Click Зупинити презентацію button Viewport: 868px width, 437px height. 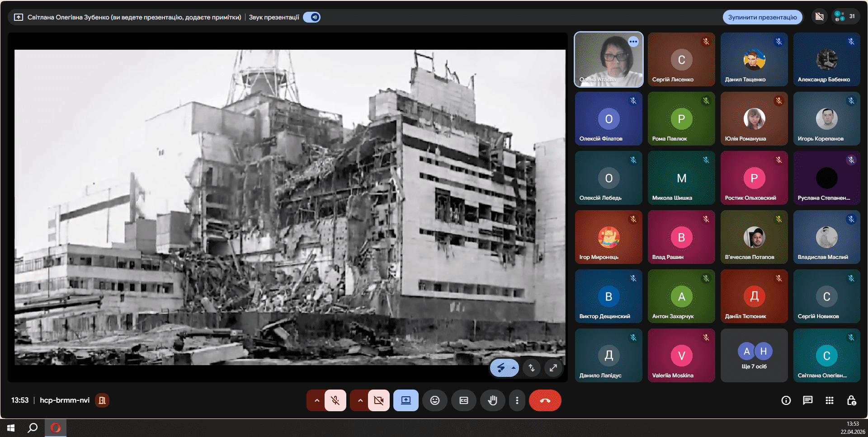762,17
